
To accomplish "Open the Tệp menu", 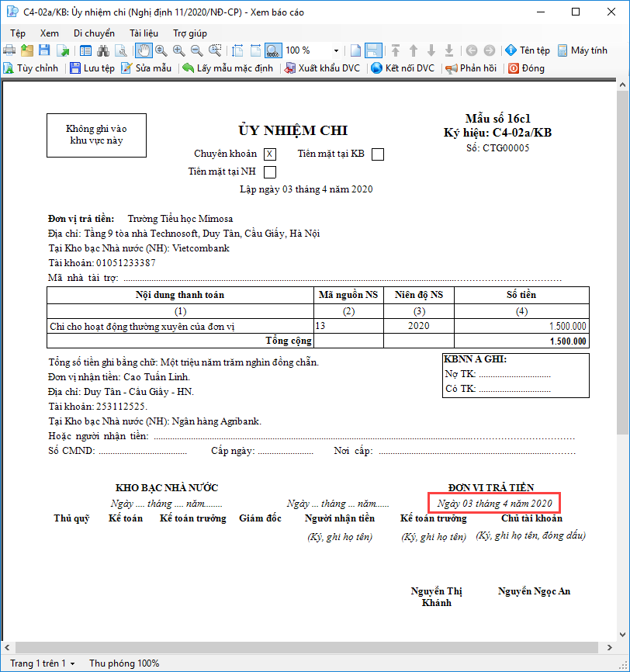I will point(18,33).
